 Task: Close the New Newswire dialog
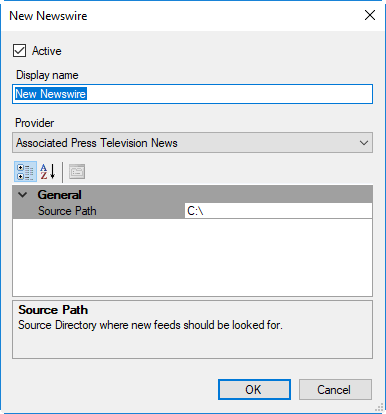[x=370, y=15]
